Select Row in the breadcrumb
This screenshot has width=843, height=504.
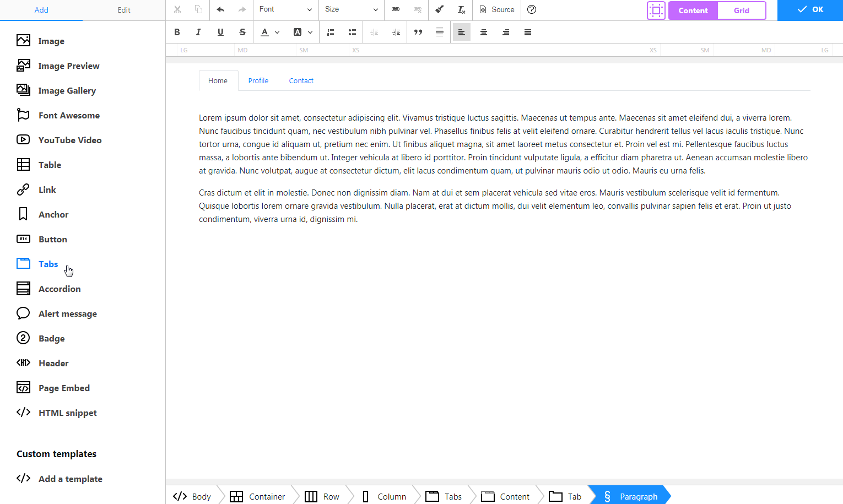click(322, 496)
